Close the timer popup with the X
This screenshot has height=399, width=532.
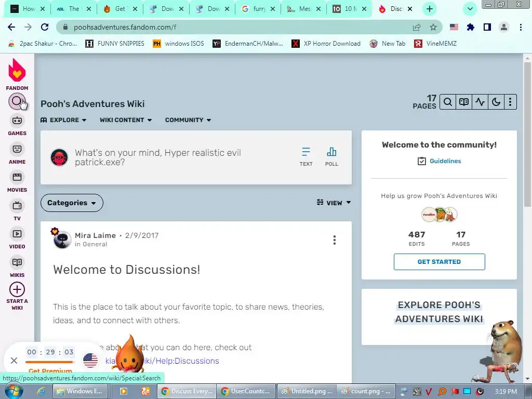[x=14, y=361]
